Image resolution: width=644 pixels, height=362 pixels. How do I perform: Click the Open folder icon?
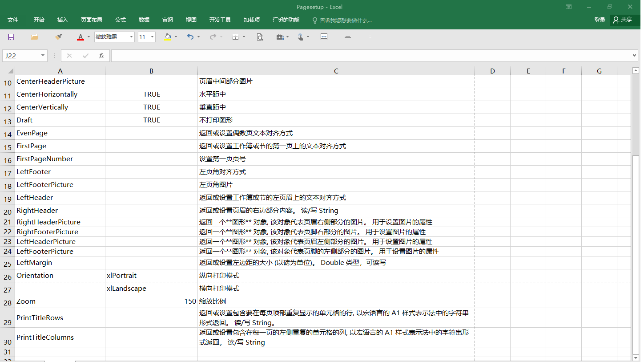point(35,37)
